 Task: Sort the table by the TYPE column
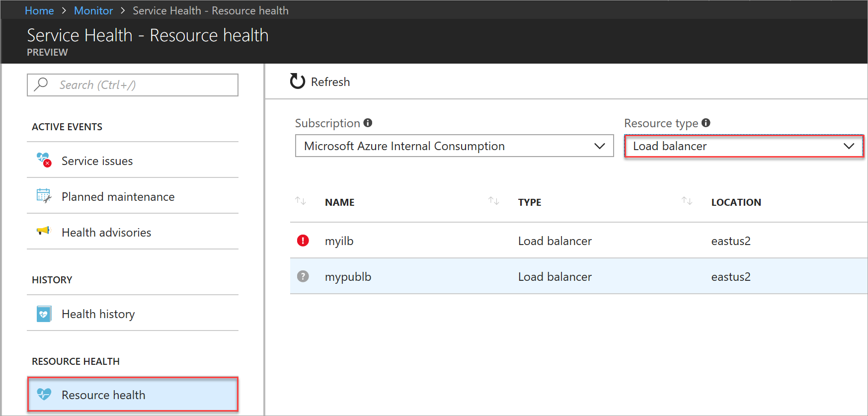click(x=530, y=202)
